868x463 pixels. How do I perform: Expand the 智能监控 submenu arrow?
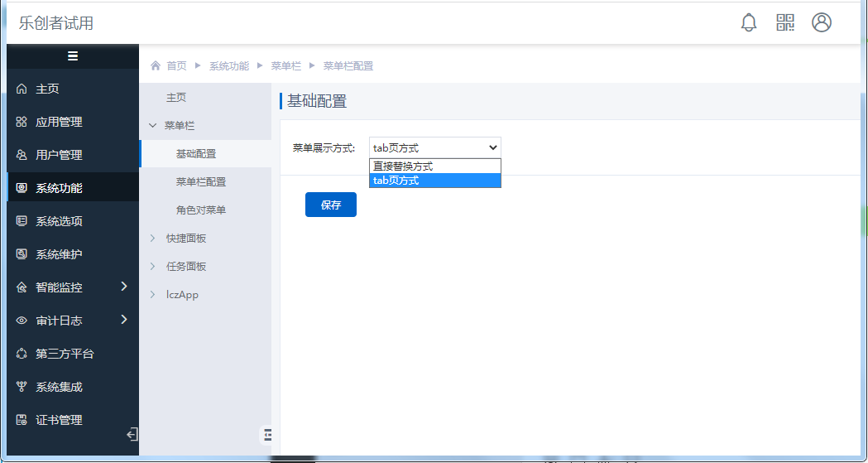[124, 287]
